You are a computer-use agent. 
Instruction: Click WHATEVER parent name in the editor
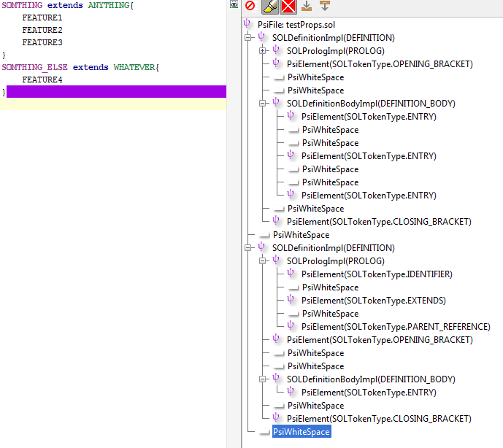pyautogui.click(x=134, y=67)
